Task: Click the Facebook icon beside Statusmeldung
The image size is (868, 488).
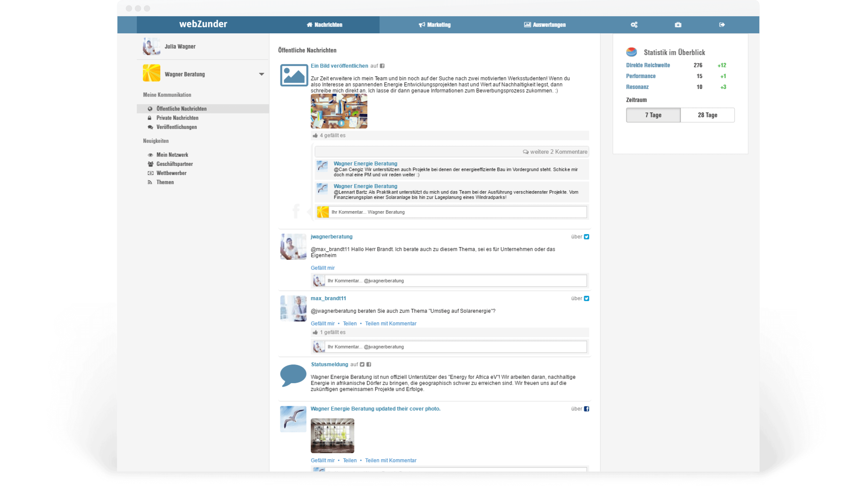Action: pyautogui.click(x=369, y=364)
